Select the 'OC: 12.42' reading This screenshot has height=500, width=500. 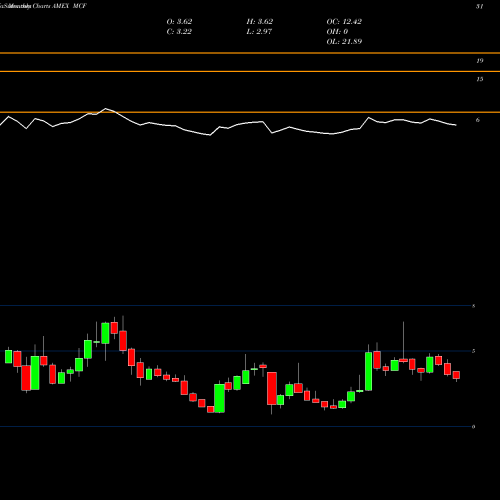[x=344, y=22]
